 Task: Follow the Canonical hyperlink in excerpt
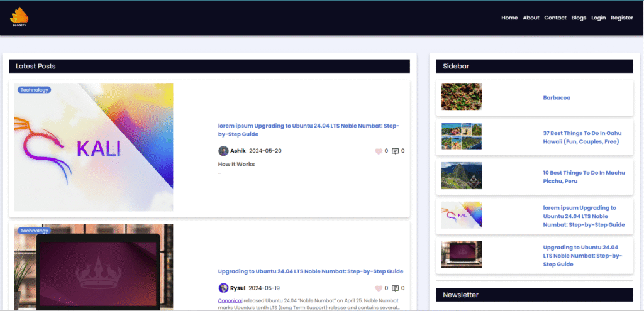point(230,300)
